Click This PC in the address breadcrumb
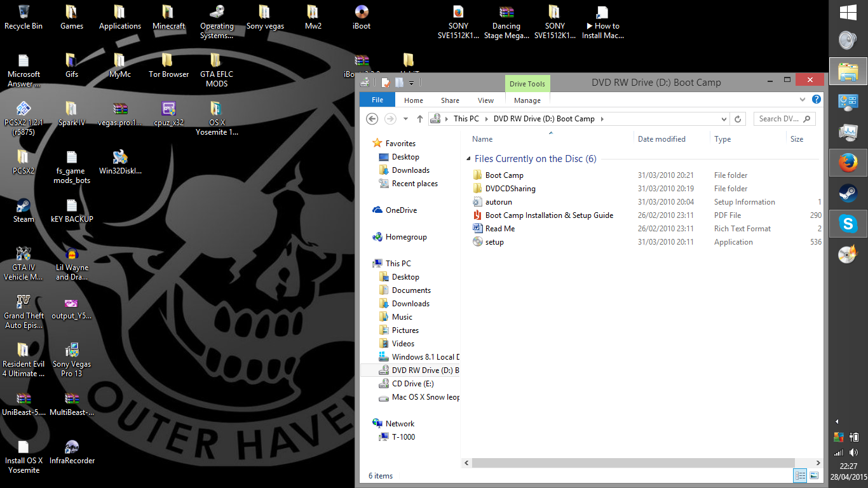Viewport: 868px width, 488px height. point(466,119)
